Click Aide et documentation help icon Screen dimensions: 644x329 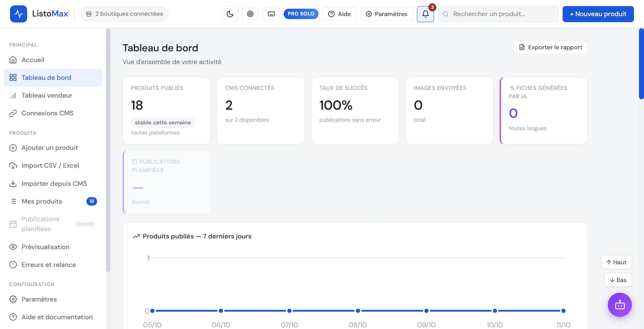point(13,317)
